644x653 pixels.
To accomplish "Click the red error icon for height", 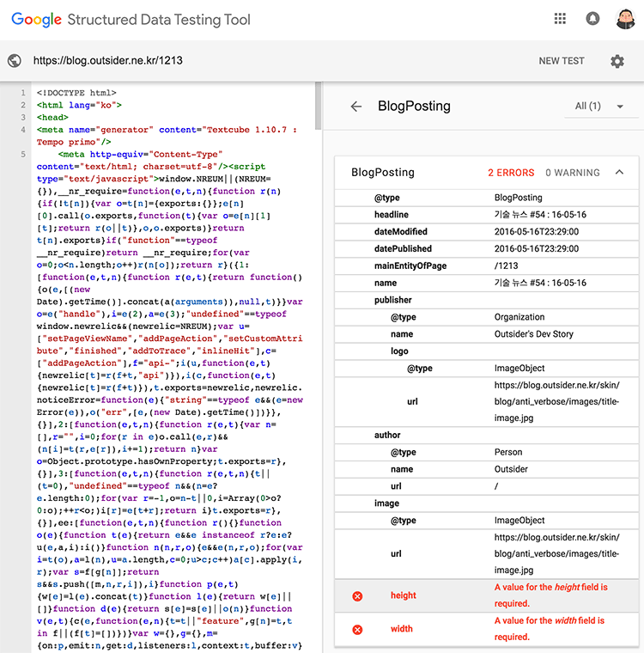I will (x=357, y=596).
